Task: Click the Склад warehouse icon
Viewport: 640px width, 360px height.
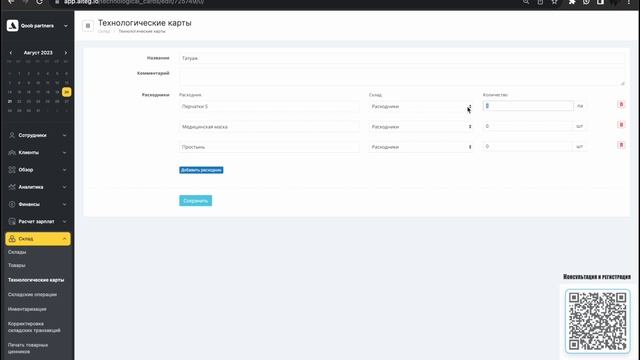Action: pos(12,239)
